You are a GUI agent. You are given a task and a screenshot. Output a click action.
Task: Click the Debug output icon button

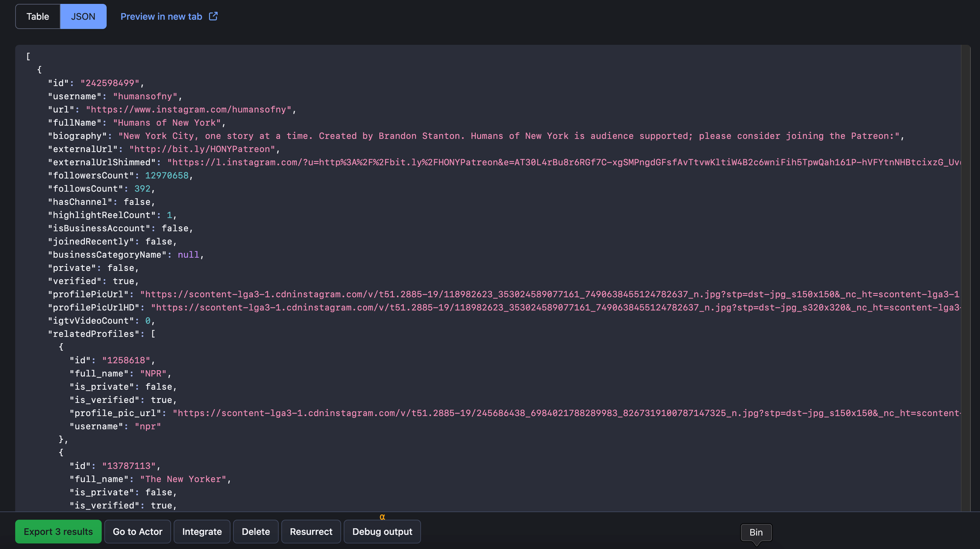click(382, 531)
